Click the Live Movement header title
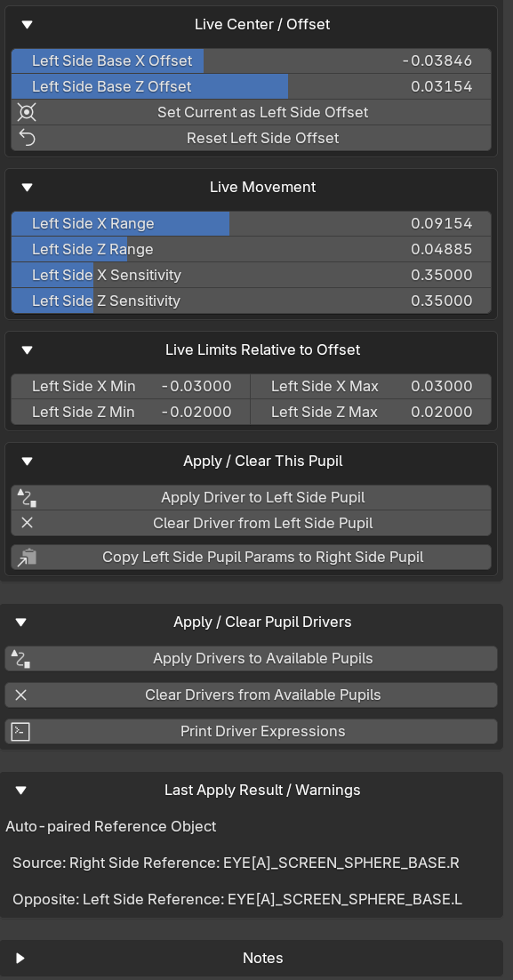Image resolution: width=513 pixels, height=980 pixels. [x=262, y=188]
